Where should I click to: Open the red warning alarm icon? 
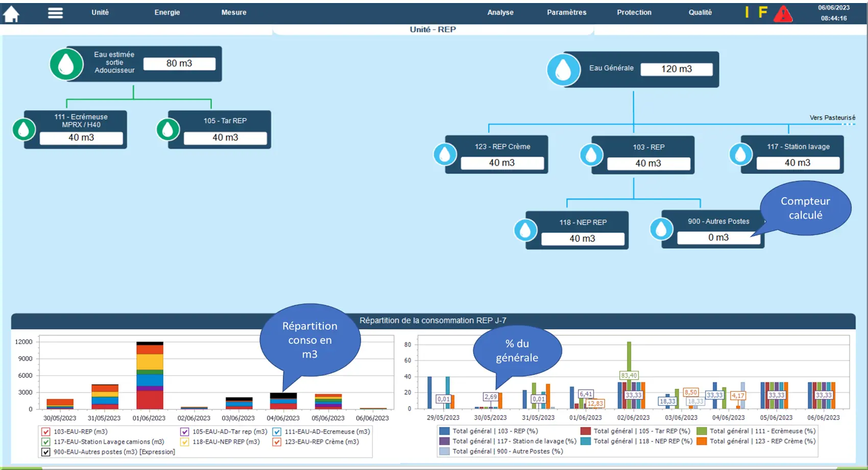click(x=783, y=14)
